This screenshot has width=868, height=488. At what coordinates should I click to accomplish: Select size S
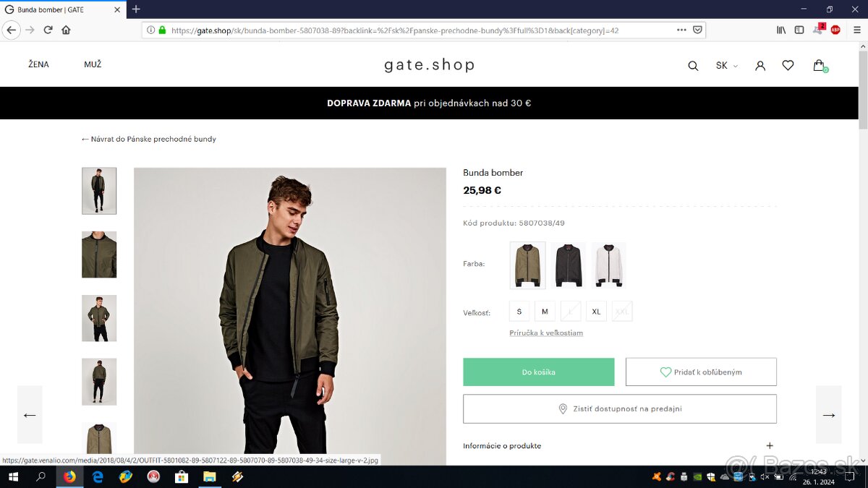pos(519,312)
